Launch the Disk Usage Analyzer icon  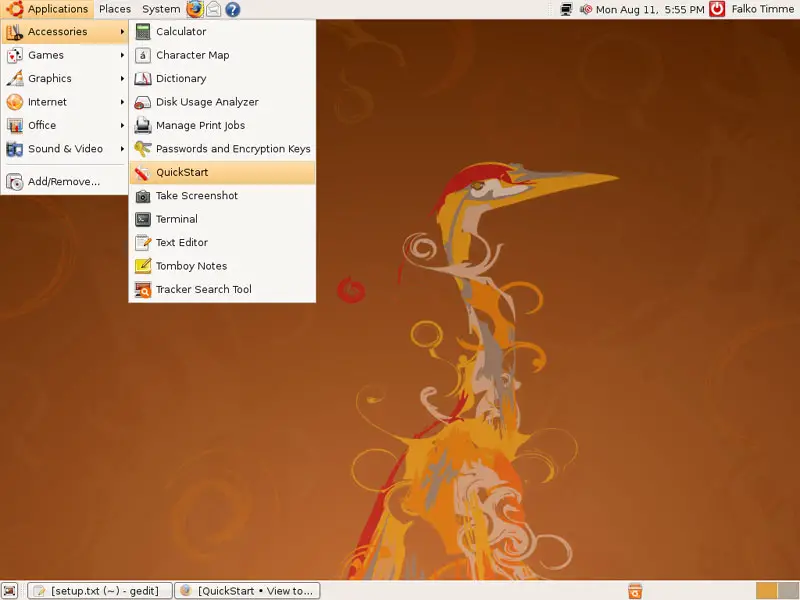pos(143,102)
